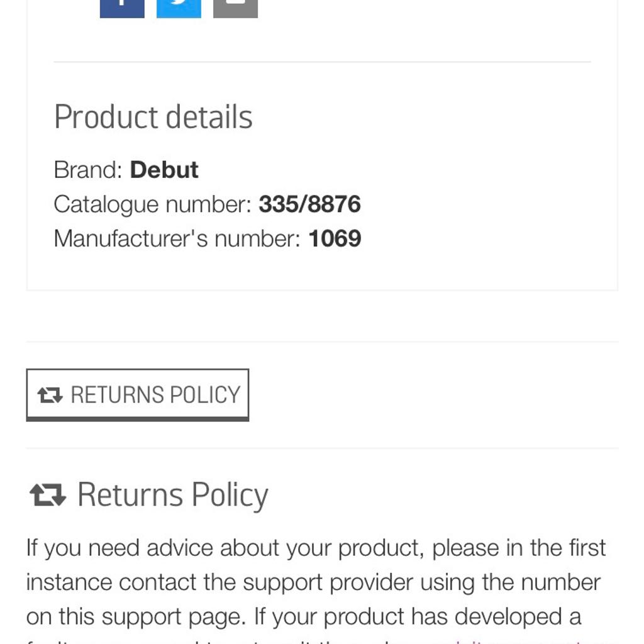644x644 pixels.
Task: Click the arrows icon beside Returns Policy heading
Action: [x=48, y=494]
